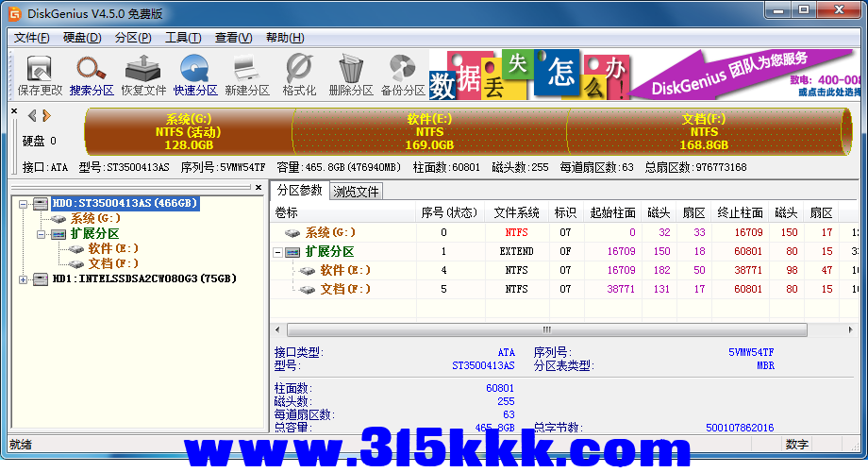Select HD0:ST3500413AS(466GB) in the tree
The width and height of the screenshot is (868, 472).
click(x=125, y=203)
